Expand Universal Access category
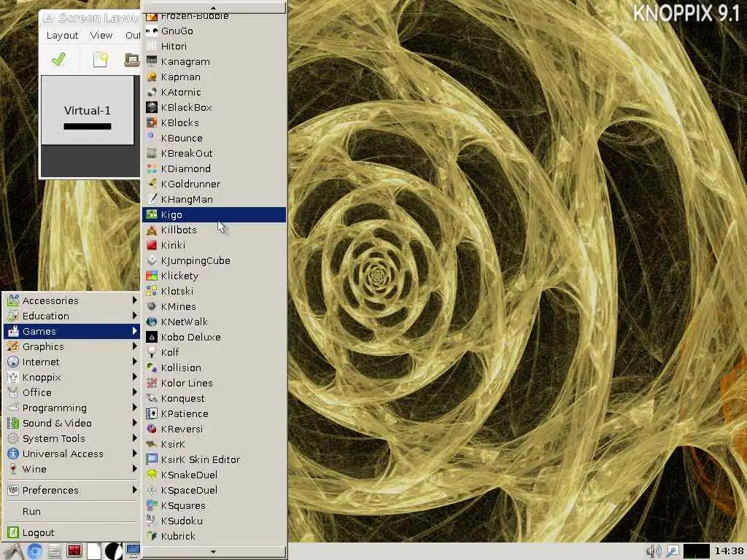Screen dimensions: 747x560 coord(71,454)
